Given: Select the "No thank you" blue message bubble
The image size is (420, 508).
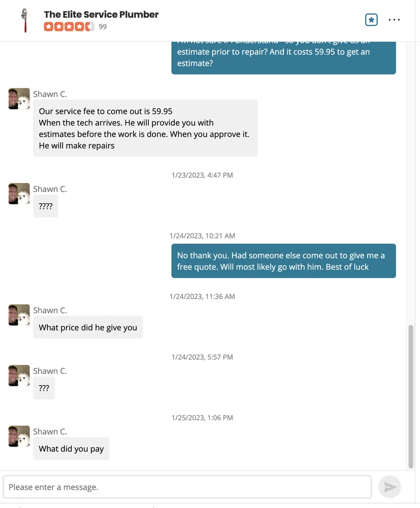Looking at the screenshot, I should 283,261.
